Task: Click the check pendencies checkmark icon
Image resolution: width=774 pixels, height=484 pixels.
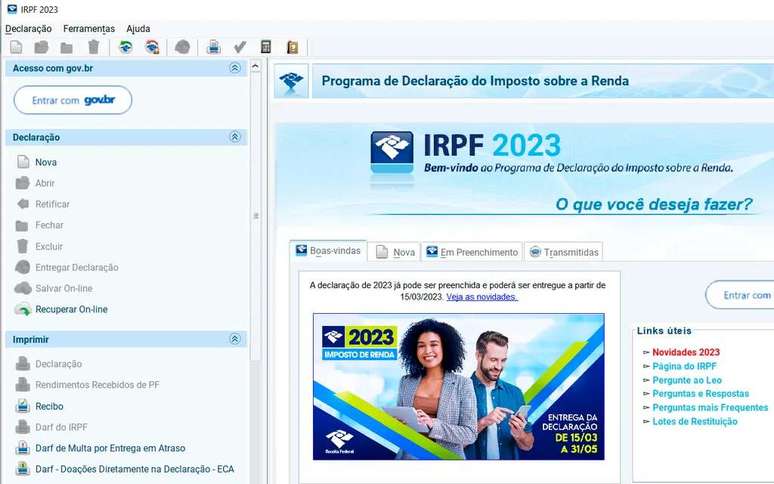Action: pyautogui.click(x=240, y=47)
